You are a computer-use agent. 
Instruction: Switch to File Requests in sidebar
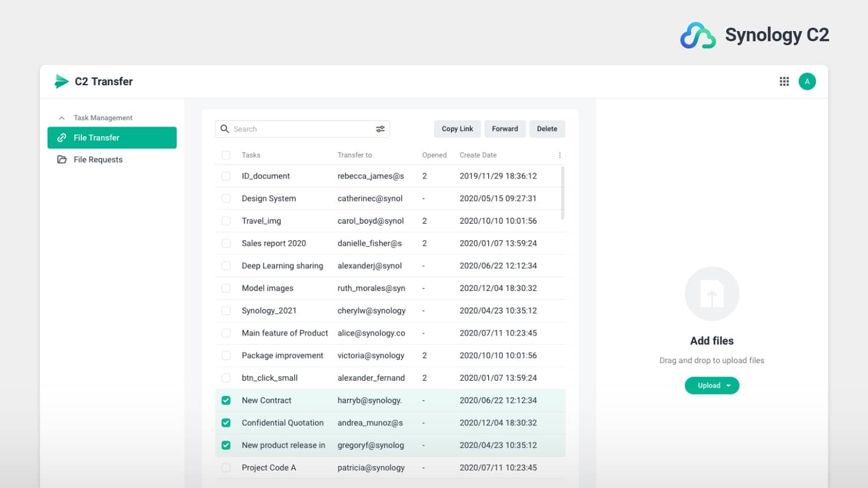98,160
